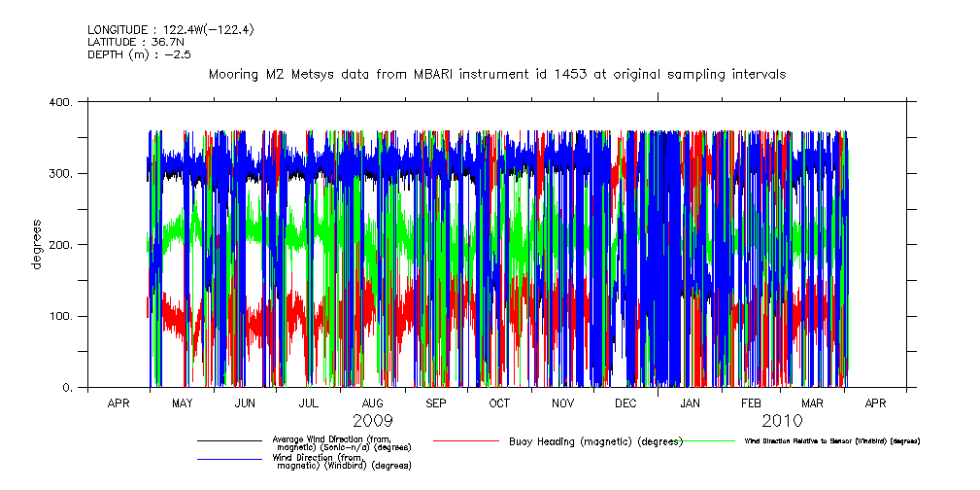Click the 300 y-axis tick label
Viewport: 980px width, 490px height.
click(61, 173)
